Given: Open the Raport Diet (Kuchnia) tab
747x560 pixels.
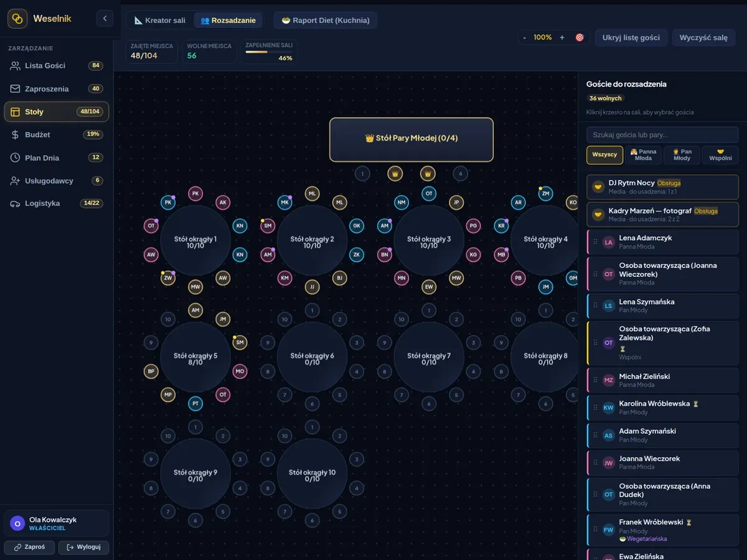Looking at the screenshot, I should (326, 20).
